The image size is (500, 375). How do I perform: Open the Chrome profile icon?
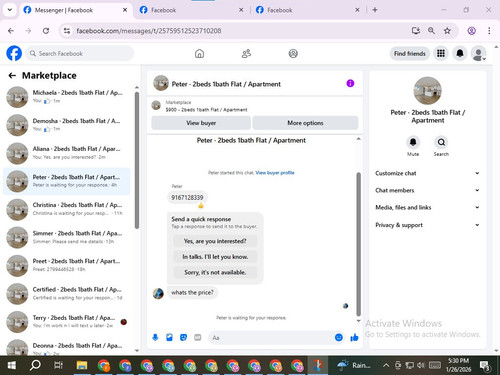(471, 31)
